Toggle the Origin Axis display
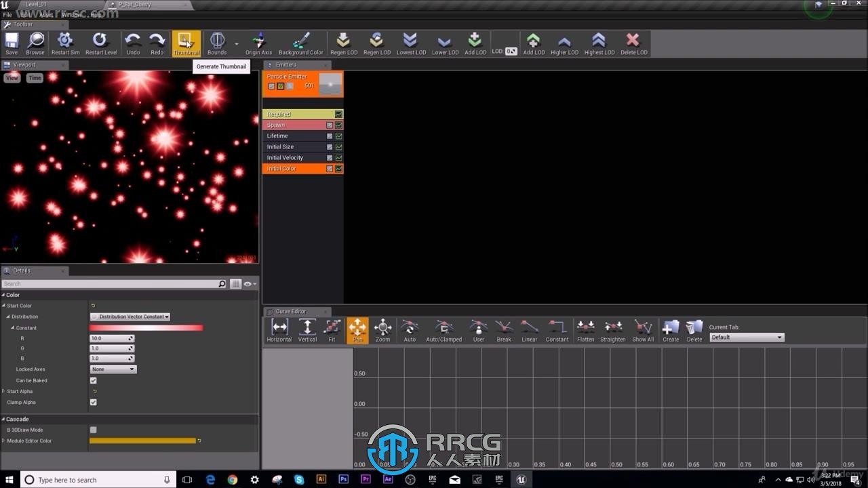This screenshot has width=868, height=488. pyautogui.click(x=258, y=43)
